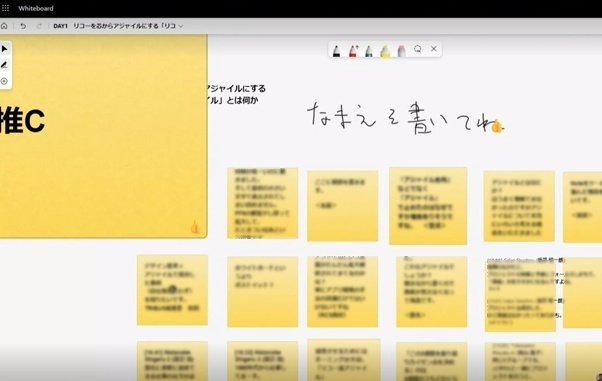Viewport: 602px width, 381px height.
Task: Activate the inking pen tool in sidebar
Action: pos(5,65)
